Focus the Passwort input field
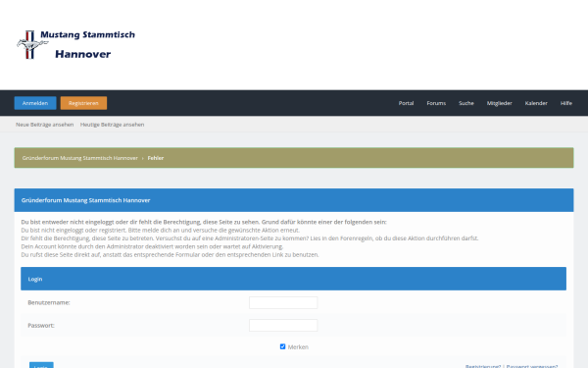Screen dimensions: 588x368 tap(283, 325)
